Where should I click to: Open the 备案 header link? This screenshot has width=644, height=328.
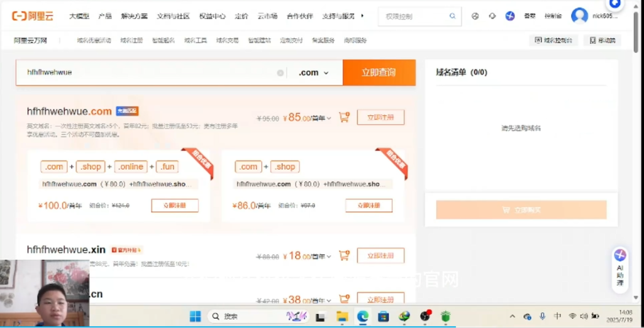coord(530,16)
